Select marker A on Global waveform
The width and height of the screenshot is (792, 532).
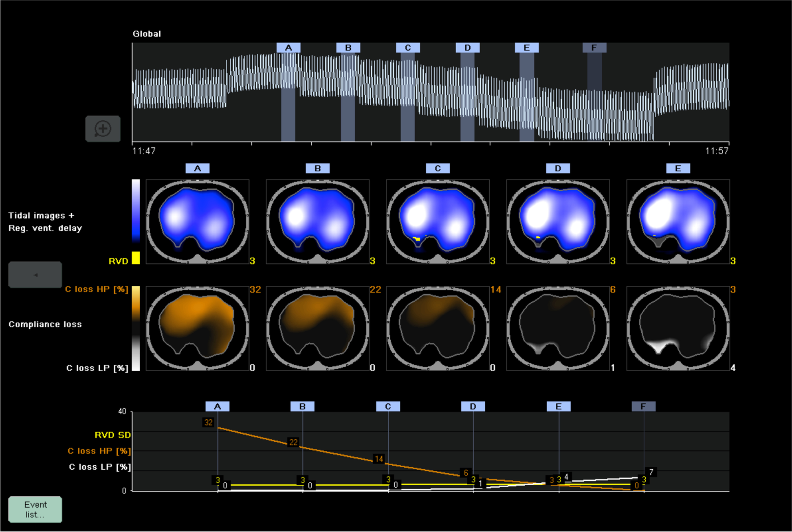[288, 48]
